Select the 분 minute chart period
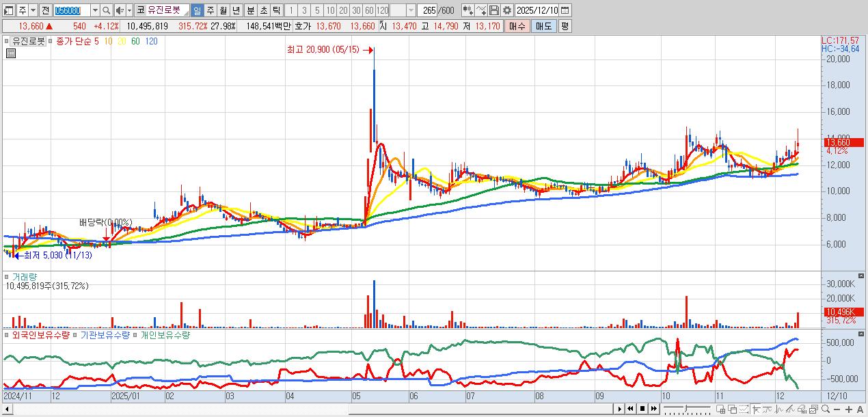This screenshot has height=417, width=868. (250, 10)
